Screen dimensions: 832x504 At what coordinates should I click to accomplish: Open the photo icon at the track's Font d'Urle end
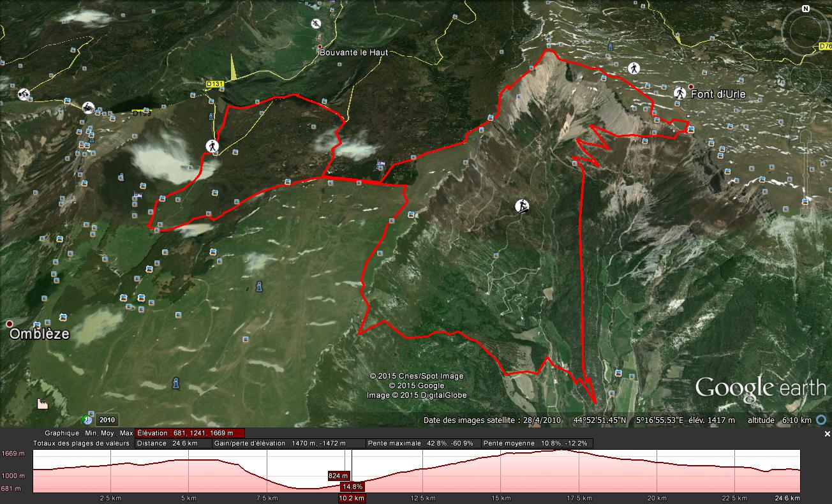click(692, 130)
